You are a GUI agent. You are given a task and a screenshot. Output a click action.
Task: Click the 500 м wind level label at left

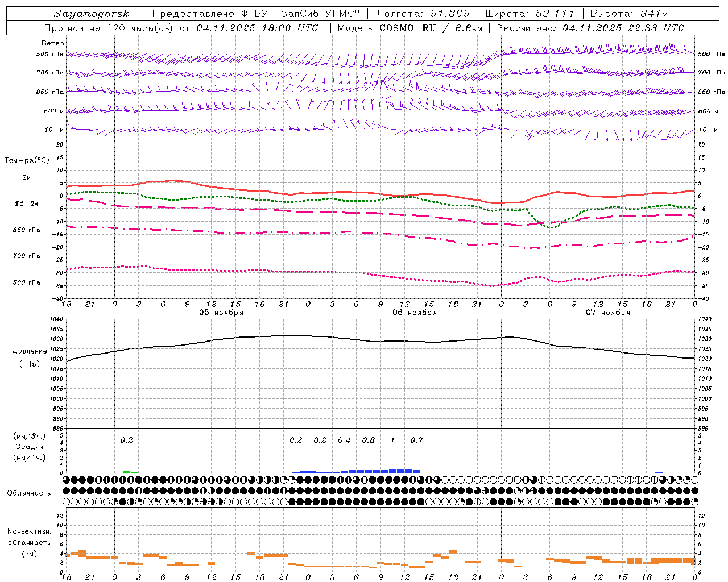pos(54,111)
